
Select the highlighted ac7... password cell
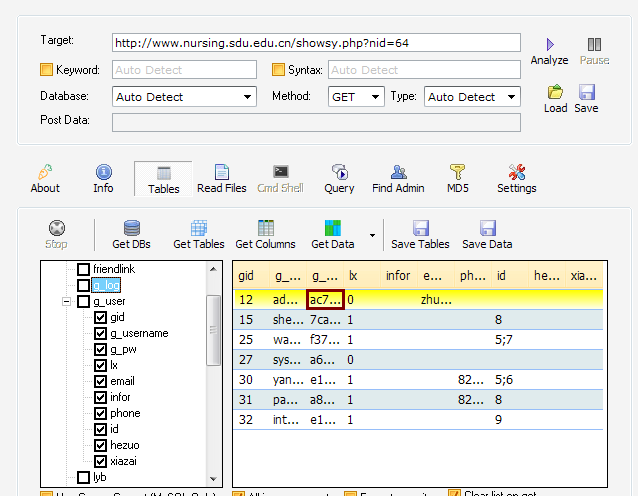point(325,299)
